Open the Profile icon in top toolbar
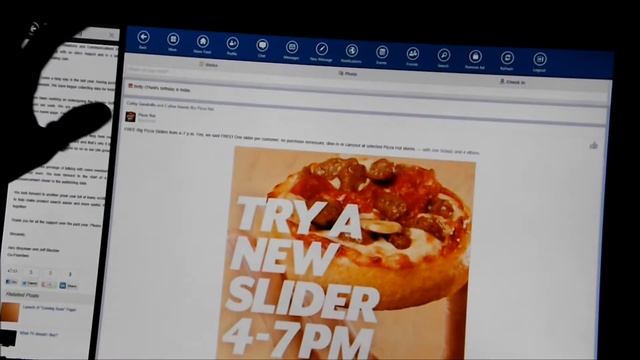640x360 pixels. pos(232,43)
